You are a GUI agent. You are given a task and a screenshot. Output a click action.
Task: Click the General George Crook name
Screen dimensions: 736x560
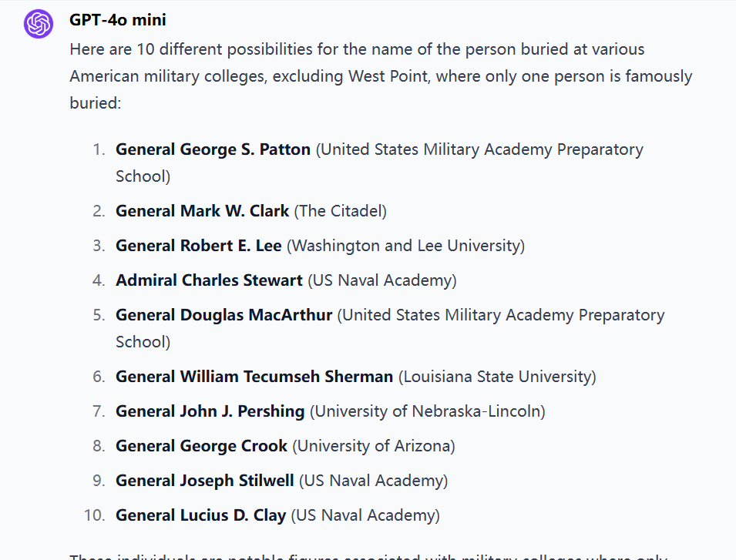201,446
